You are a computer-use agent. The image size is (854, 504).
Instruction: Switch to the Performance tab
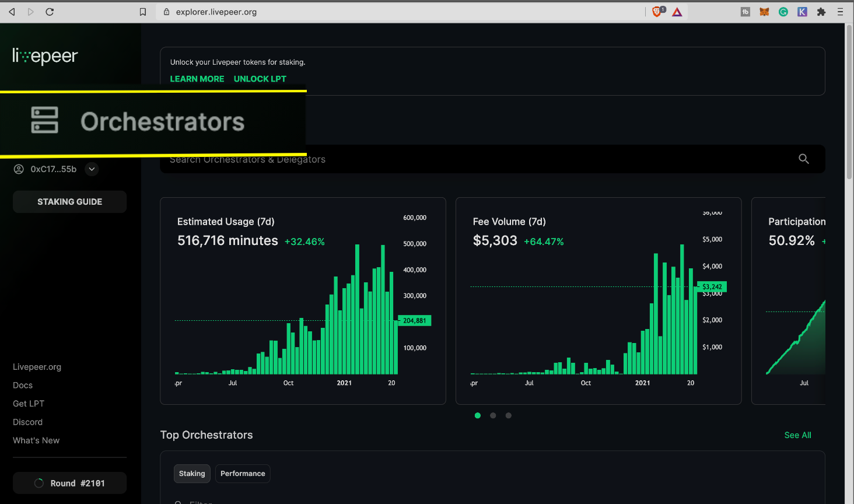[x=243, y=474]
